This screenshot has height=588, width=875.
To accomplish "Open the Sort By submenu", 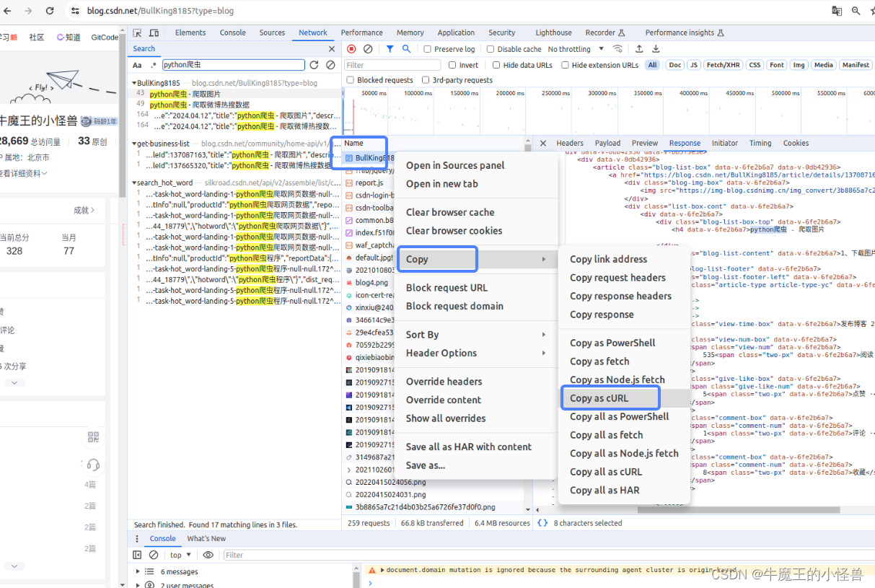I will [x=476, y=335].
